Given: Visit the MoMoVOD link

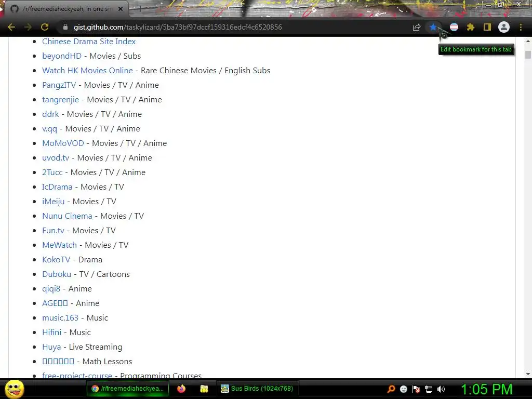Looking at the screenshot, I should pos(63,143).
